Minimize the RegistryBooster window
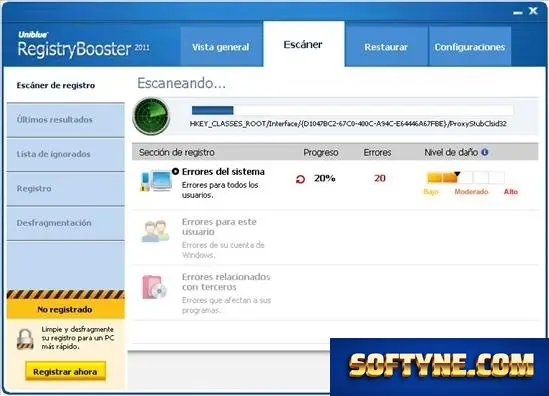549x396 pixels. (x=518, y=13)
